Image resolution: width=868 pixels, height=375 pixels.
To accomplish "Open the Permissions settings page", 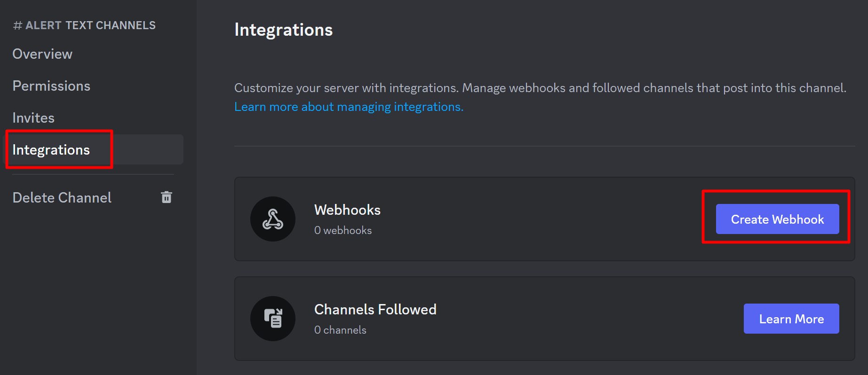I will coord(51,86).
